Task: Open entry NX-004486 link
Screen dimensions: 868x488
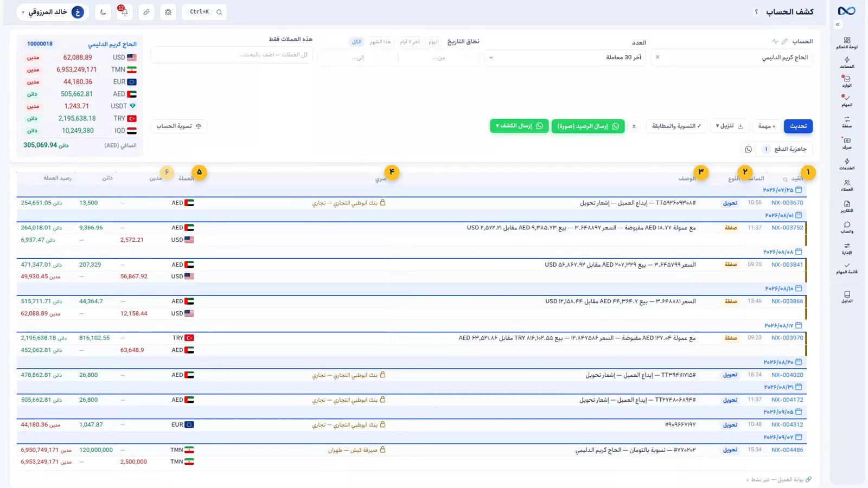Action: pos(787,450)
